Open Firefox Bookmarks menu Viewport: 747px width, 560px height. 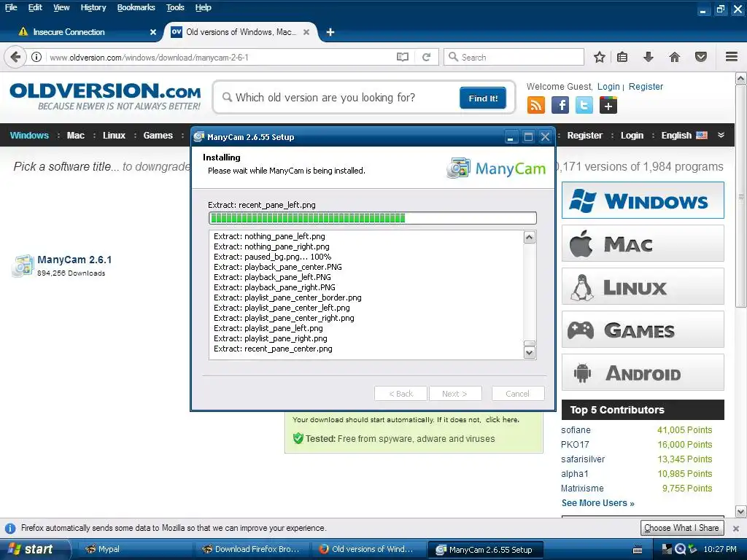click(x=136, y=7)
